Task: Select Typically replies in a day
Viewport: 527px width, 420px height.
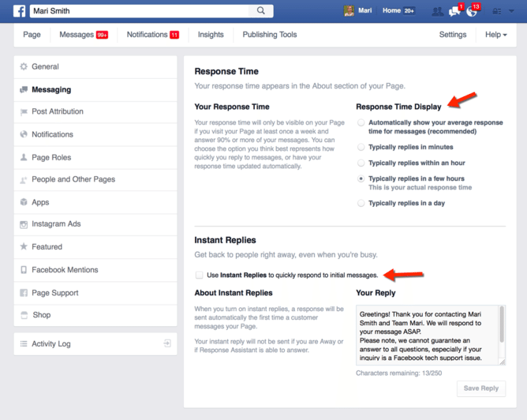Action: [x=361, y=203]
